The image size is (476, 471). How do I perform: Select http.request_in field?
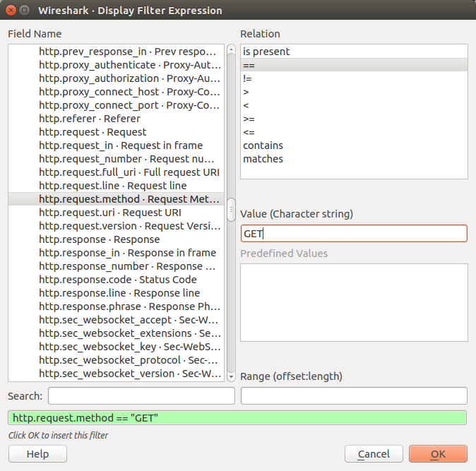[x=117, y=145]
